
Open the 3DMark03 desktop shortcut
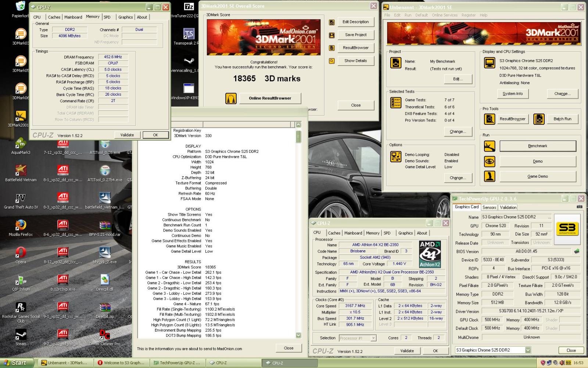(x=21, y=34)
